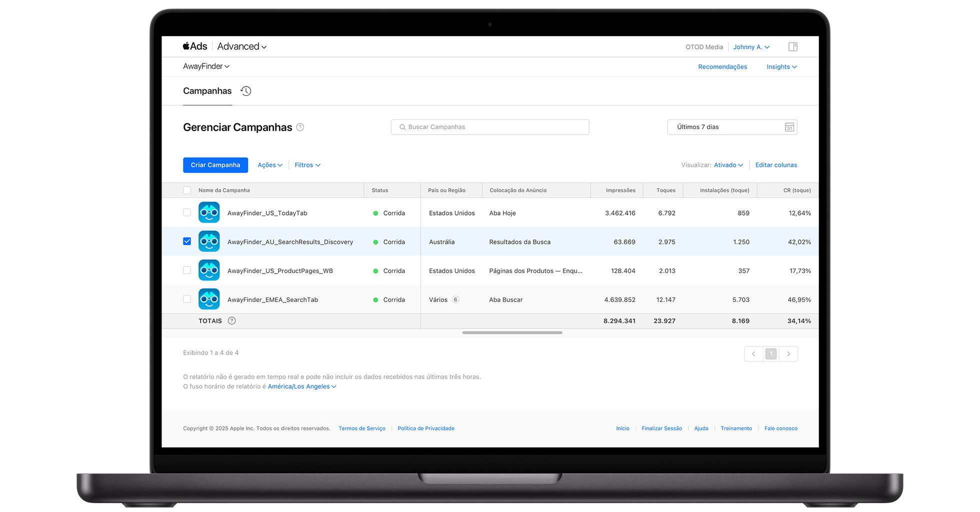The width and height of the screenshot is (980, 512).
Task: Click the AwayFinder_US_TodayTab app icon
Action: pos(209,212)
